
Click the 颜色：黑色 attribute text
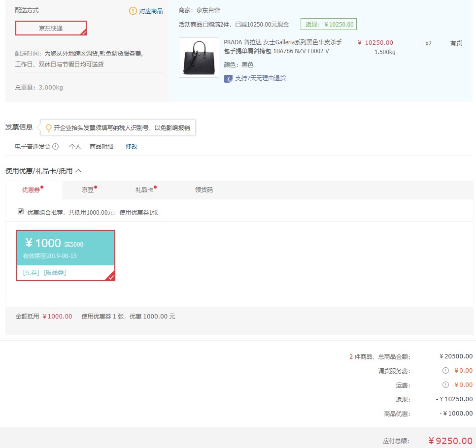238,64
